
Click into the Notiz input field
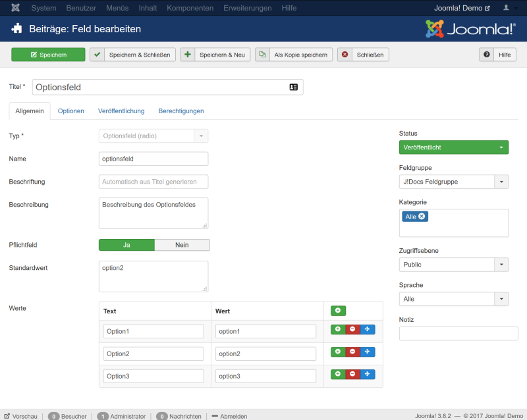(x=458, y=334)
